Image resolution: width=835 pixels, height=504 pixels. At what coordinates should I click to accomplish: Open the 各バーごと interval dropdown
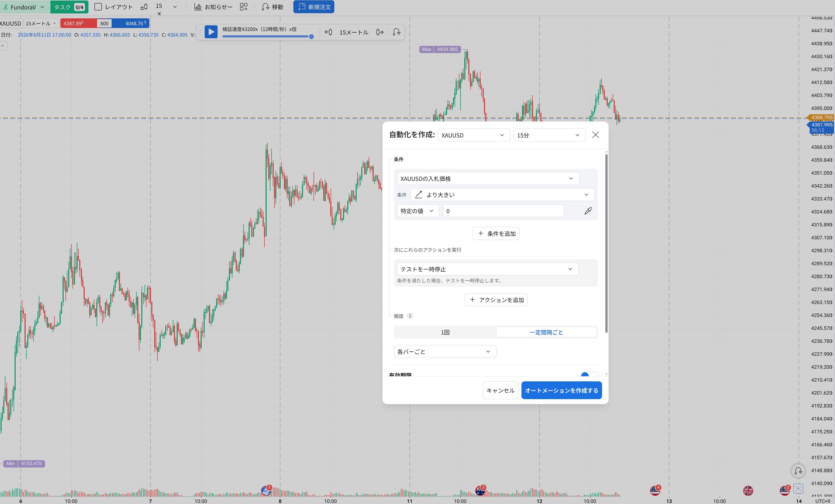[445, 351]
